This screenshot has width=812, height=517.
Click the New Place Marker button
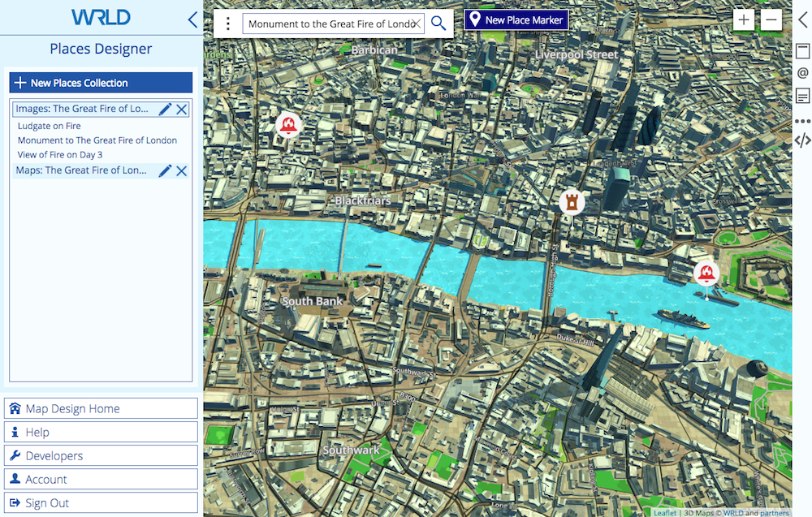516,19
